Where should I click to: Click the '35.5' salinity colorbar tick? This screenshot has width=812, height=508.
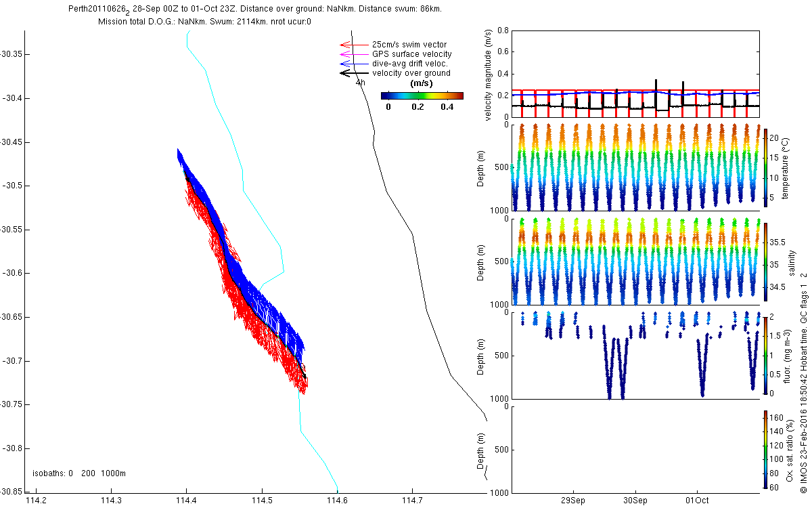pos(777,242)
